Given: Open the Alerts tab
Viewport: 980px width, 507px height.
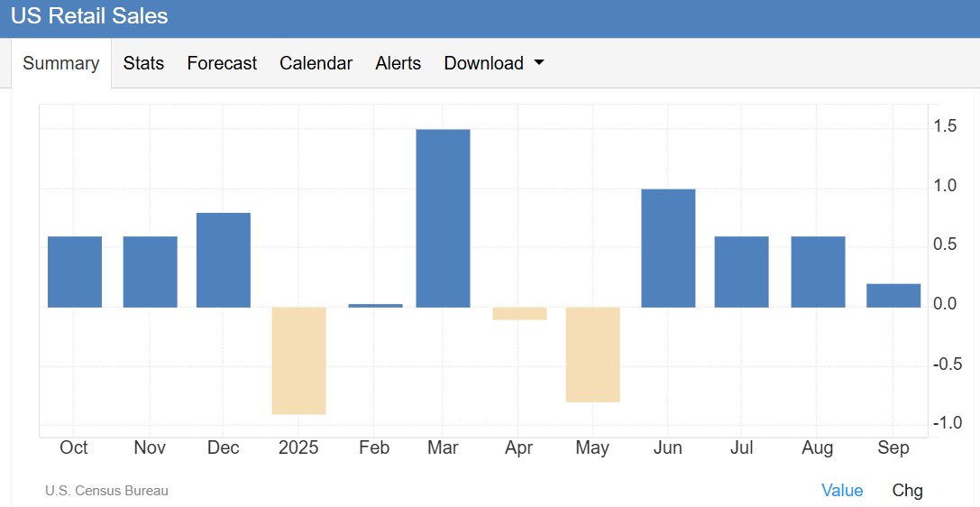Looking at the screenshot, I should coord(398,63).
